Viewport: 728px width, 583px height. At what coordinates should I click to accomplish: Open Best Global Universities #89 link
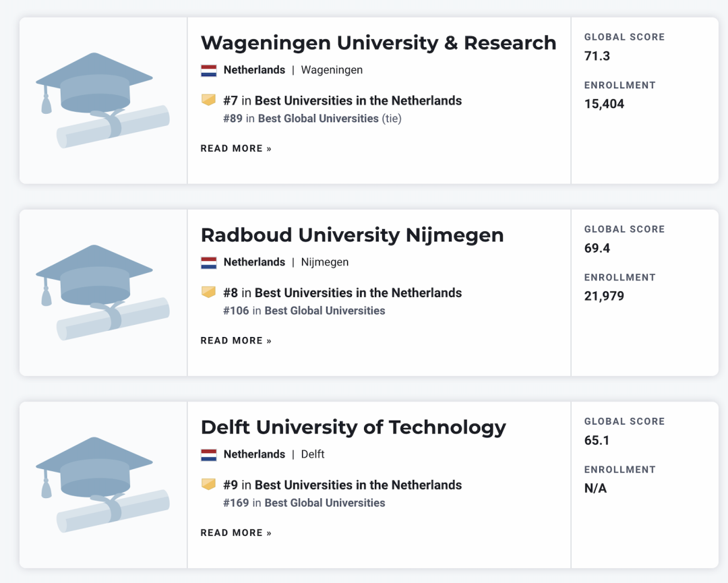pos(318,119)
